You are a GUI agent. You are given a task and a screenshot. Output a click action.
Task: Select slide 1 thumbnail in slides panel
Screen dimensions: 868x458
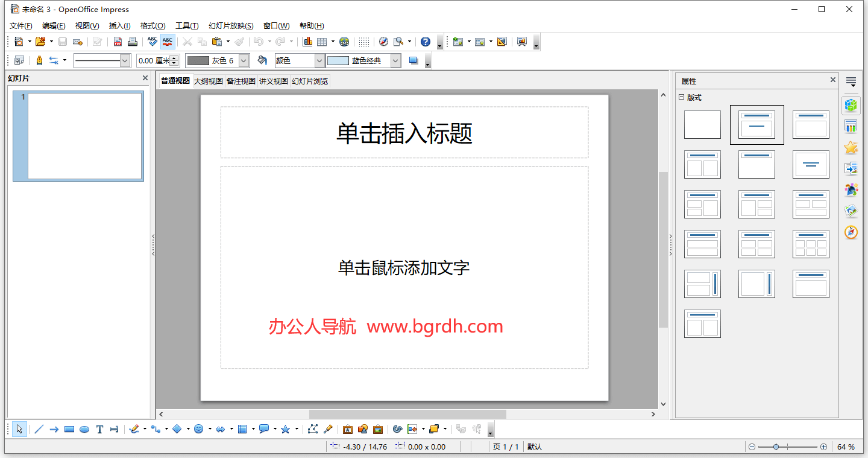click(x=78, y=136)
